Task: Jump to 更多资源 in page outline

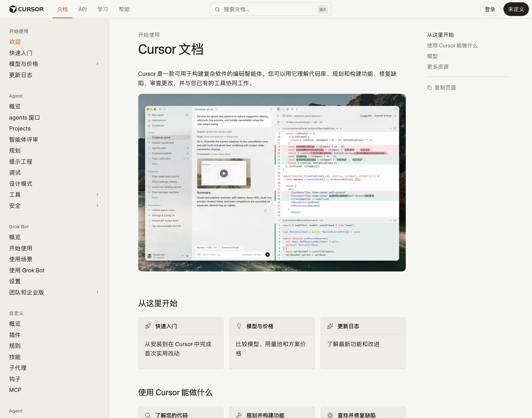Action: [x=438, y=67]
